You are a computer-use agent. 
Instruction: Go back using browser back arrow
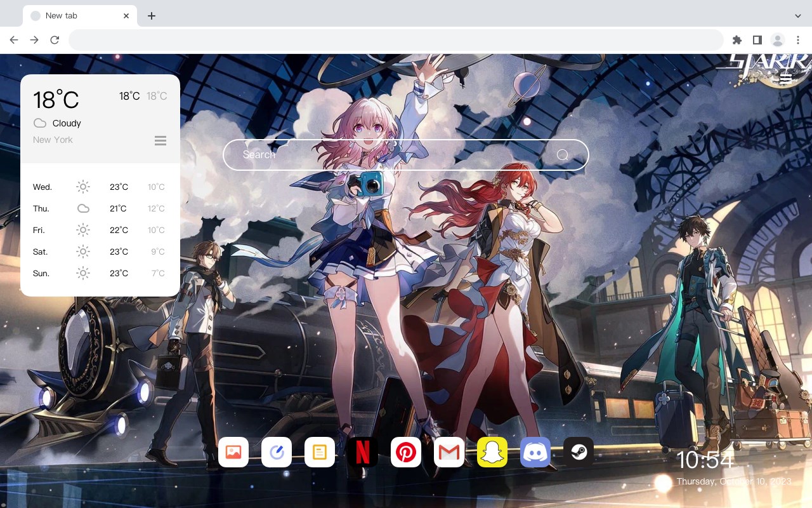[14, 40]
